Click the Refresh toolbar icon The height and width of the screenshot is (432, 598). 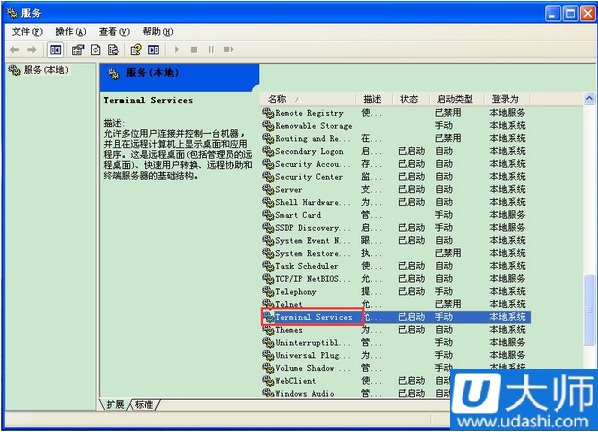pos(95,50)
